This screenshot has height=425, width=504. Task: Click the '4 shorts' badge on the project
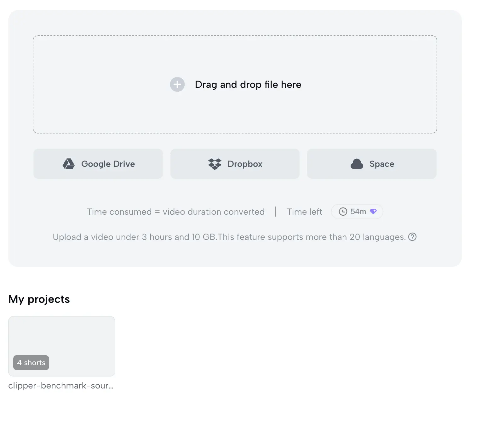pos(31,363)
